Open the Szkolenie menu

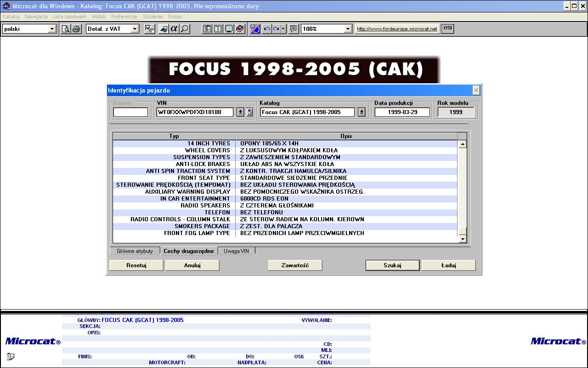153,17
